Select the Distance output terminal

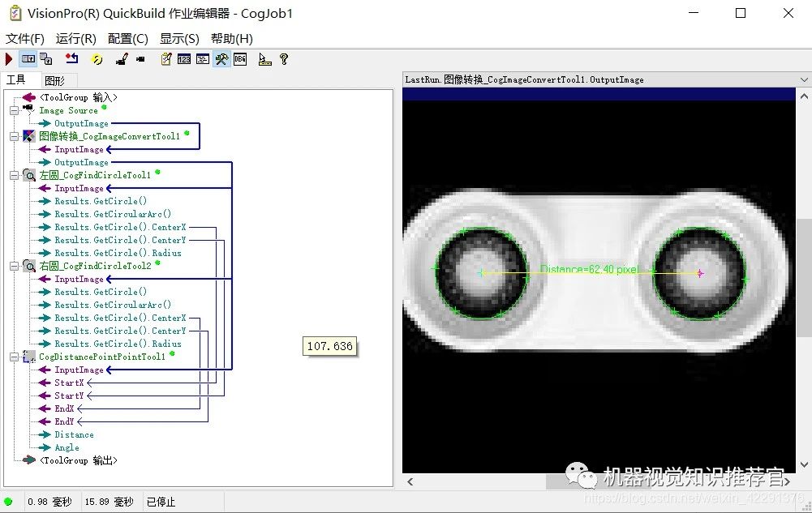(x=74, y=435)
